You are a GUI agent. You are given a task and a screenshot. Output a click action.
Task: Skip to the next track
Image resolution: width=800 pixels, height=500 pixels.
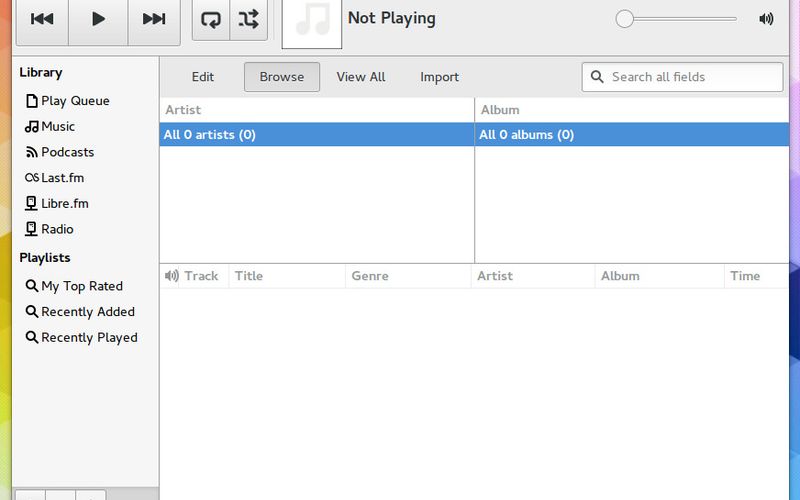[x=154, y=19]
